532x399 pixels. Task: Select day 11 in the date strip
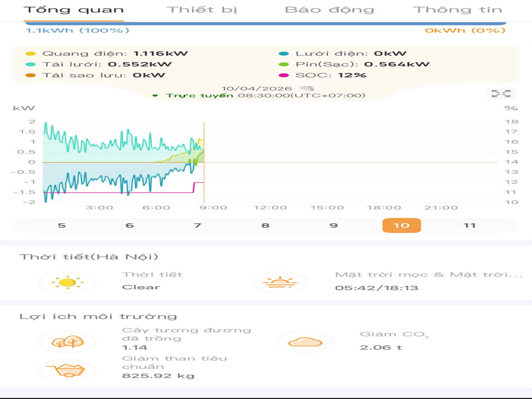pyautogui.click(x=469, y=226)
